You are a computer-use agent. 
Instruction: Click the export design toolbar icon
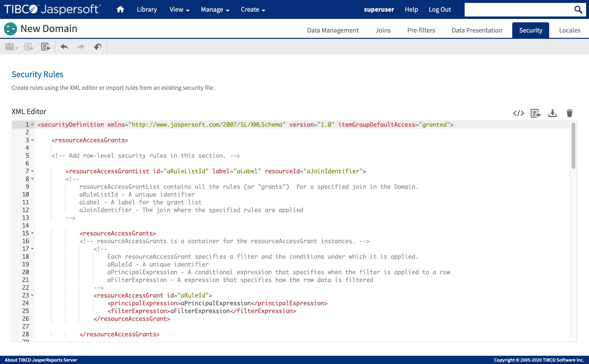click(x=29, y=46)
